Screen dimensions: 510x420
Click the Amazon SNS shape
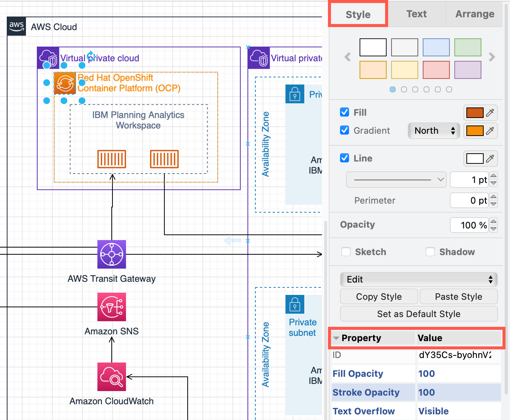tap(111, 307)
